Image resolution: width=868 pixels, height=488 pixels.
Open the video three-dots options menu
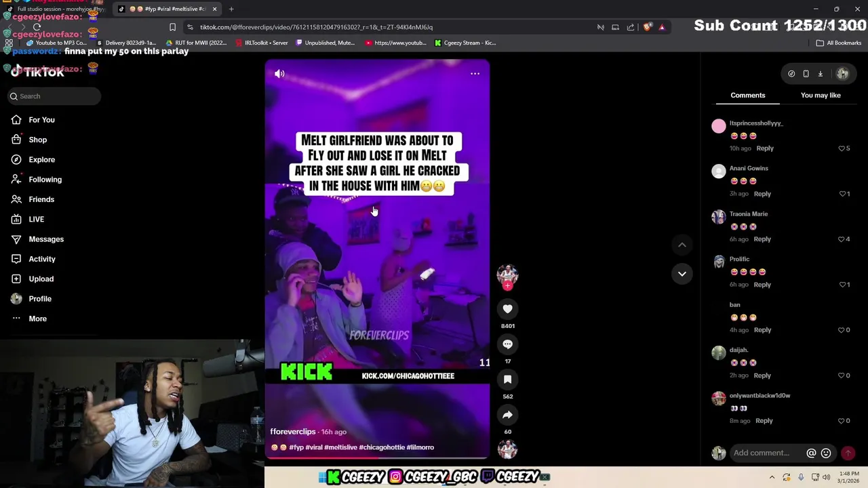click(475, 73)
